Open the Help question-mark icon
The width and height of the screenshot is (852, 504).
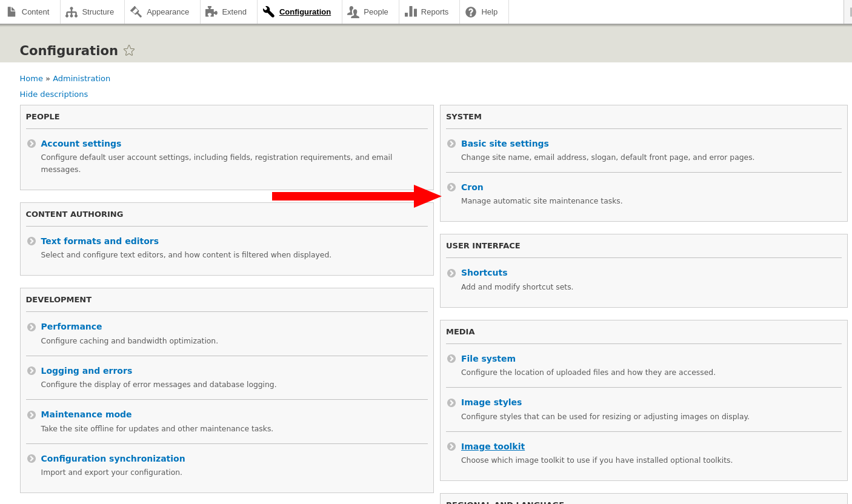pos(471,11)
